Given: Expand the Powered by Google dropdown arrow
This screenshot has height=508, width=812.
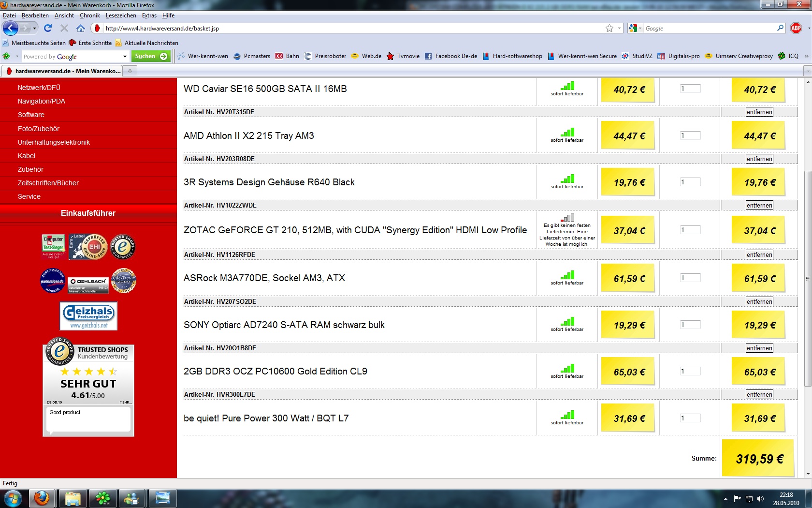Looking at the screenshot, I should (125, 57).
